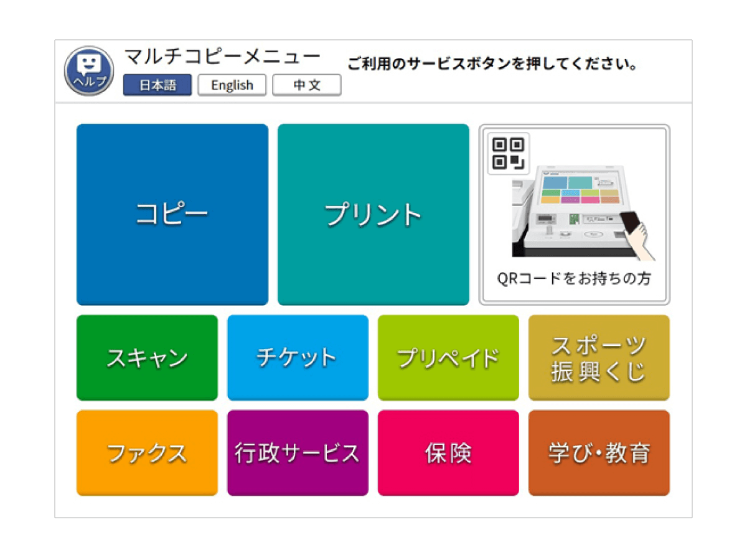
Task: Click the ご利用のサービスボタン instruction text
Action: pyautogui.click(x=492, y=64)
